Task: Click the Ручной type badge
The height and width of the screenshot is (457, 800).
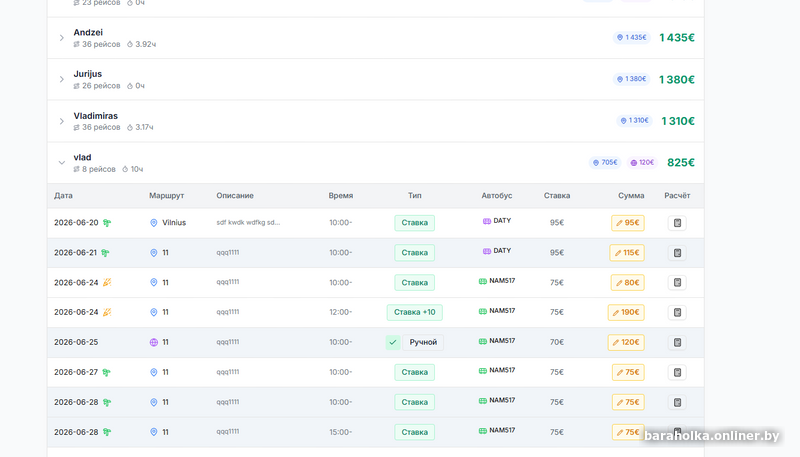Action: [423, 342]
